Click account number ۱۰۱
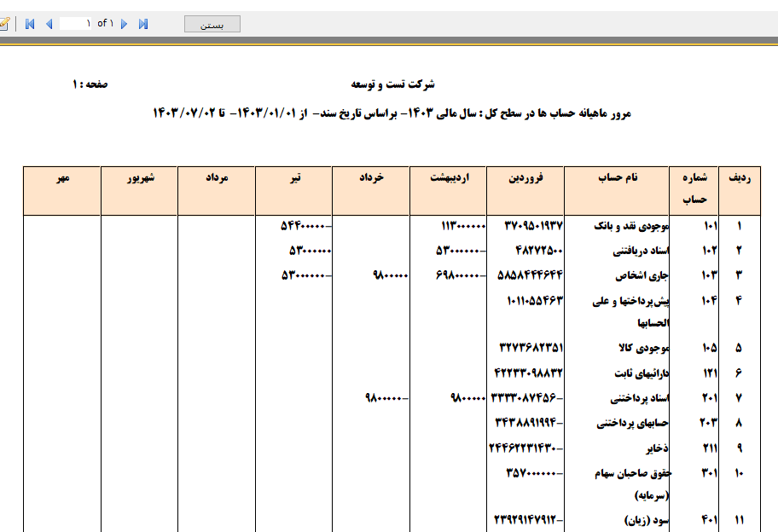Screen dimensions: 778x532 (x=710, y=226)
